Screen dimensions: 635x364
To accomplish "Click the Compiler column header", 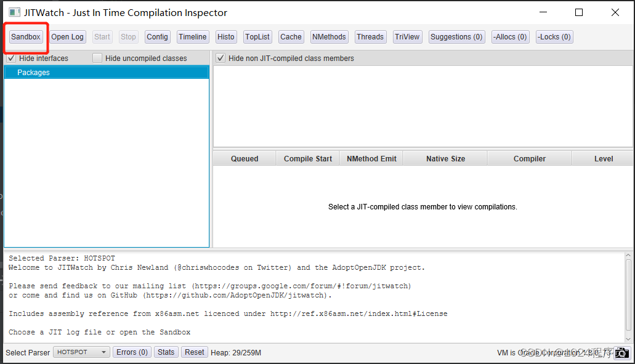I will [x=530, y=159].
